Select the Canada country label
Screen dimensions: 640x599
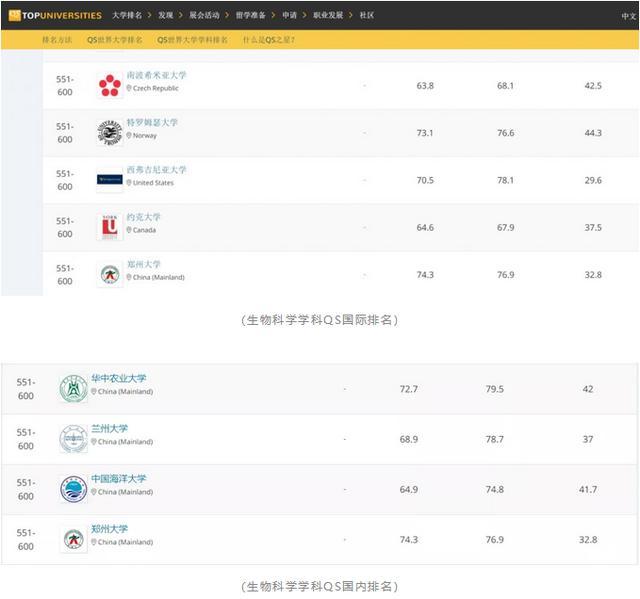point(144,230)
